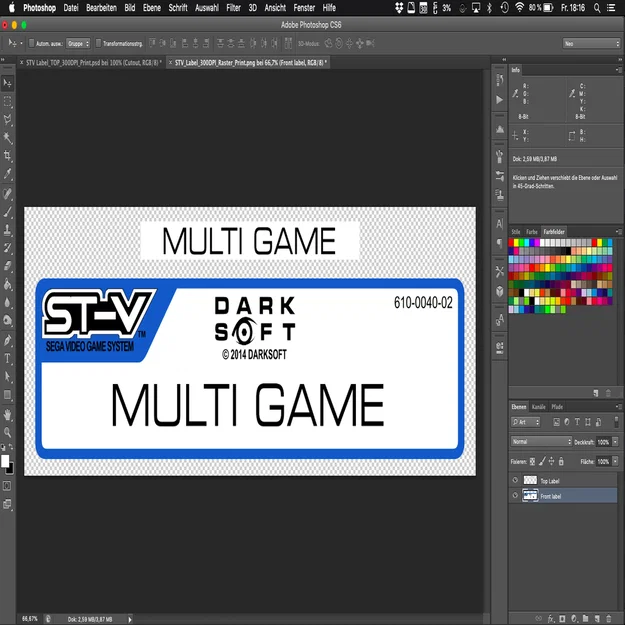This screenshot has height=625, width=625.
Task: Select the Magic Wand tool
Action: pyautogui.click(x=8, y=138)
